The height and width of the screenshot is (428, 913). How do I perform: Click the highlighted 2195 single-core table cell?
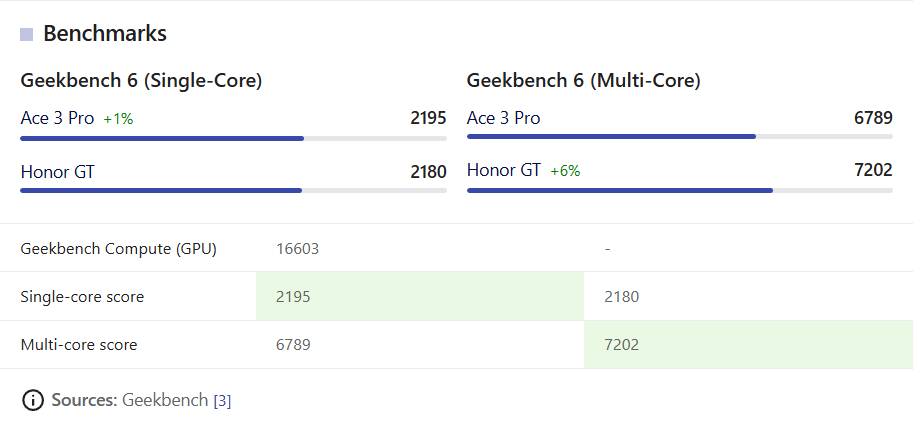coord(420,296)
